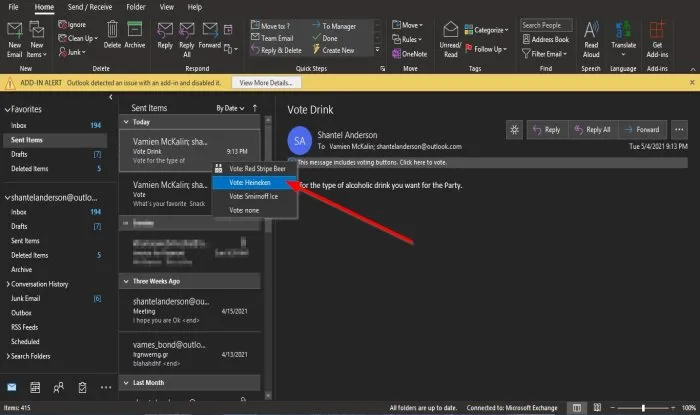Create a New Email from the ribbon
The height and width of the screenshot is (415, 700).
tap(14, 40)
